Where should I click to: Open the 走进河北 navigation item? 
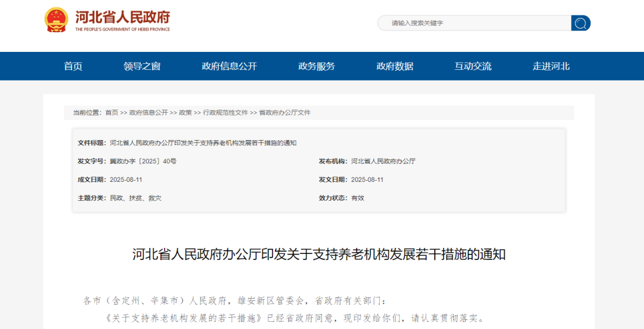point(551,66)
